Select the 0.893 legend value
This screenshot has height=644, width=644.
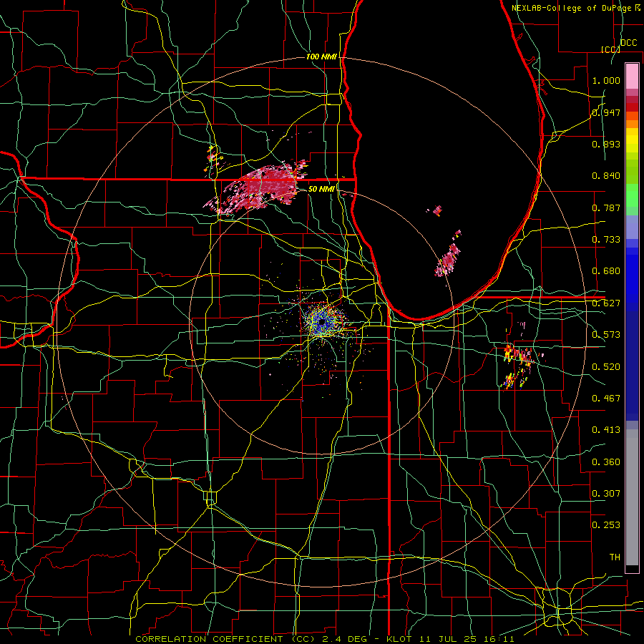(x=606, y=144)
